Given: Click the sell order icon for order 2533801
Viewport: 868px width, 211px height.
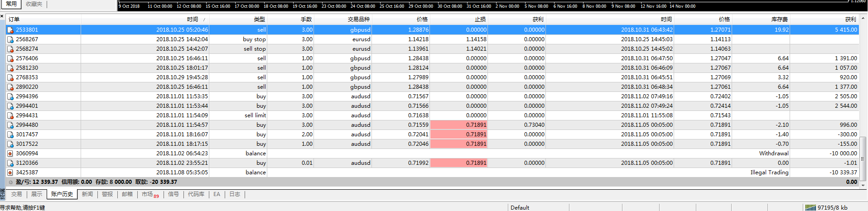Looking at the screenshot, I should click(x=10, y=30).
